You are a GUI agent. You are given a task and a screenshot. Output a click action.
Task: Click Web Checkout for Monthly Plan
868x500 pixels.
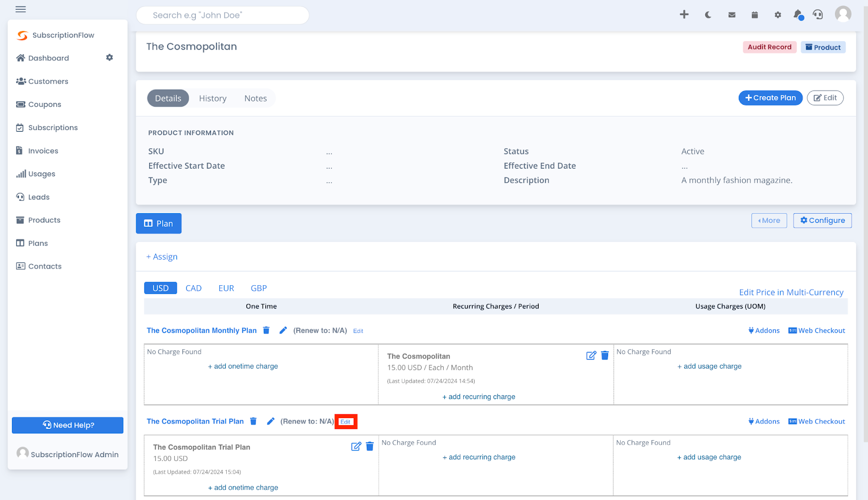pos(816,331)
